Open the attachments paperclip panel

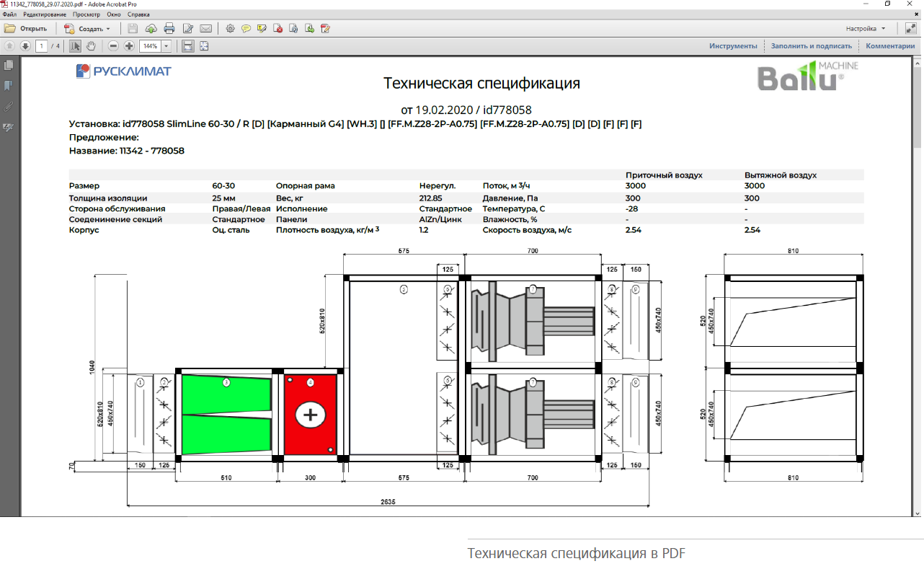point(9,107)
